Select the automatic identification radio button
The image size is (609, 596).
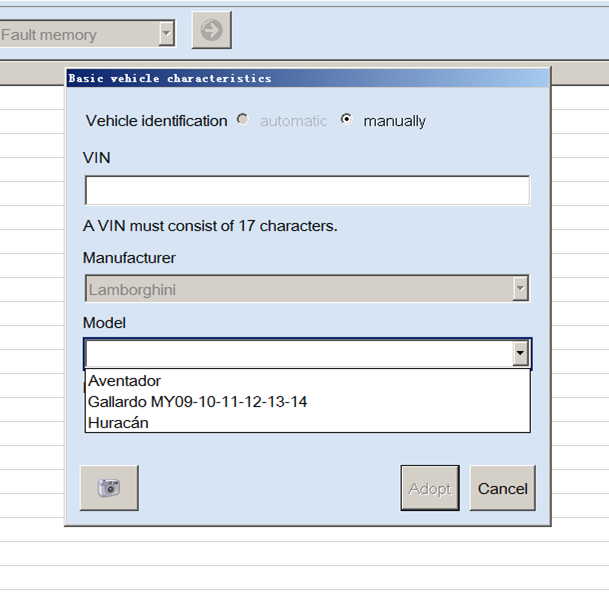click(x=243, y=120)
